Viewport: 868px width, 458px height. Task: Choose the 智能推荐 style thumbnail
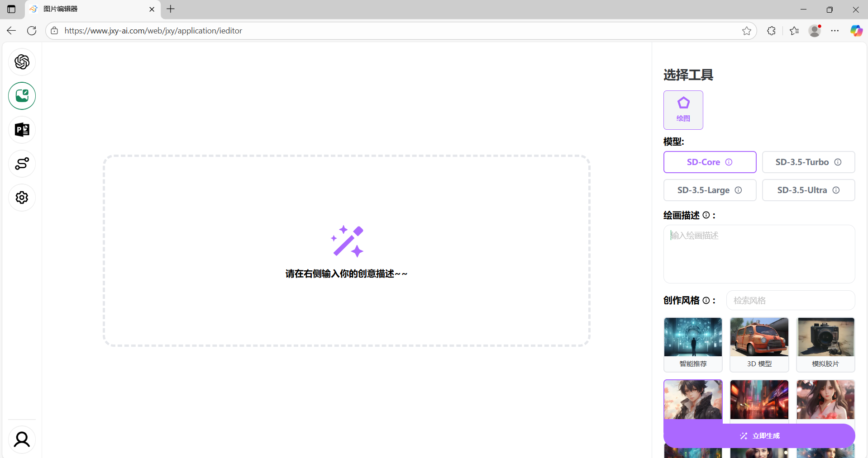pyautogui.click(x=693, y=345)
